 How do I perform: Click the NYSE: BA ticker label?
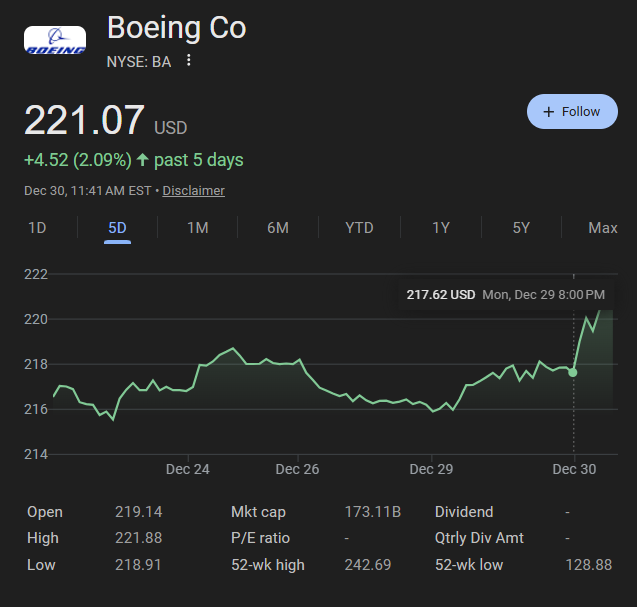[x=139, y=61]
